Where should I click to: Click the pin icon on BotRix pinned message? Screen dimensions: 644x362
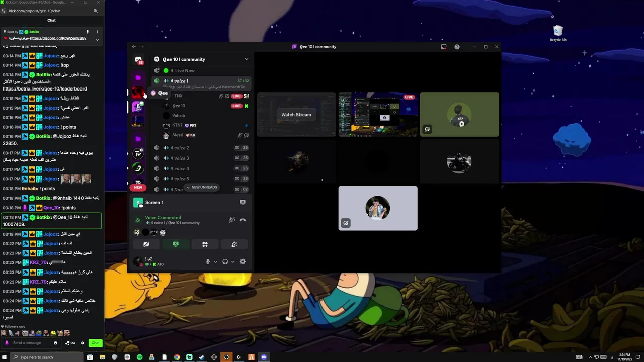(x=88, y=32)
